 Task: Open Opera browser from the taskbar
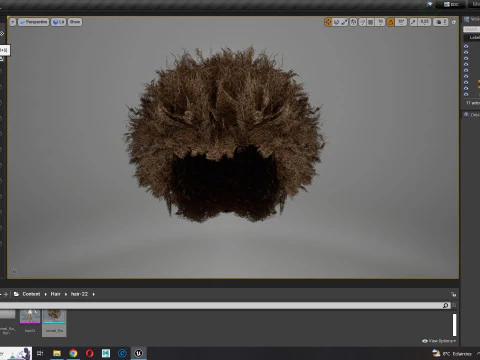pyautogui.click(x=89, y=353)
